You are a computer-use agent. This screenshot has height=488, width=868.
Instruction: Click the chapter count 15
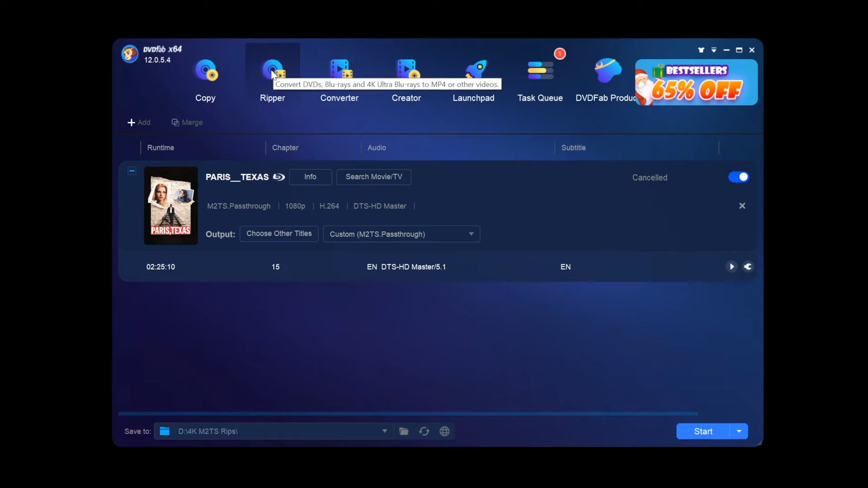[276, 267]
